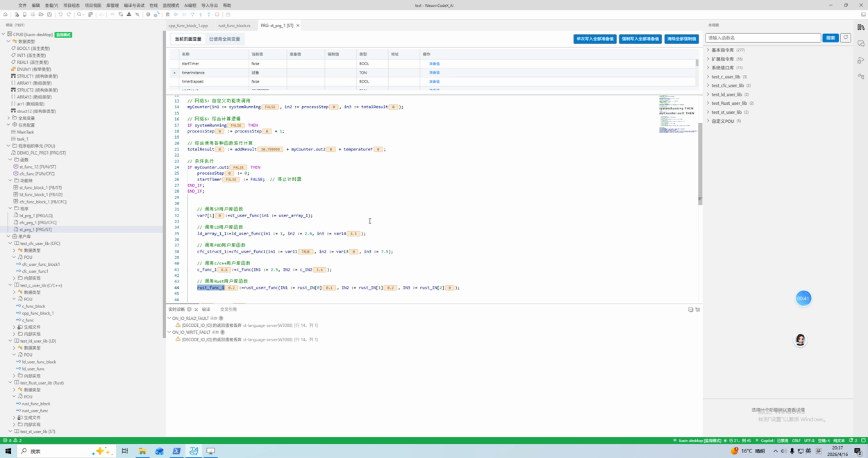Click 准备值 link in timerElapsed row

click(434, 82)
